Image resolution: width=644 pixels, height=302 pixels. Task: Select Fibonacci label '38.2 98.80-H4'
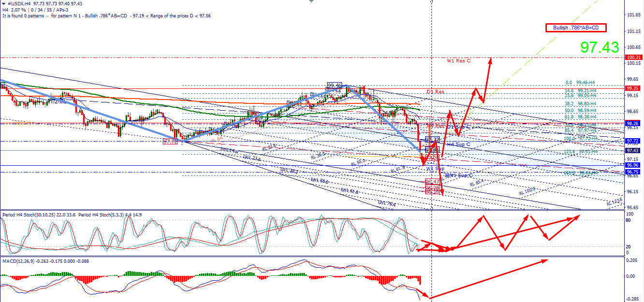(x=580, y=103)
